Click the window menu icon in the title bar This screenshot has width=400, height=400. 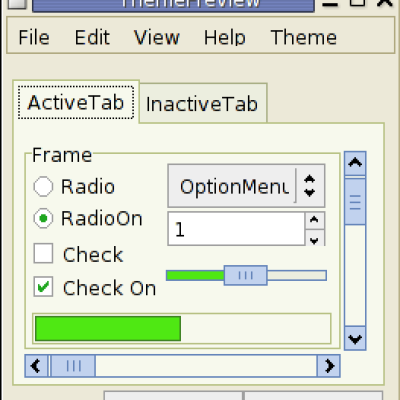pos(16,4)
